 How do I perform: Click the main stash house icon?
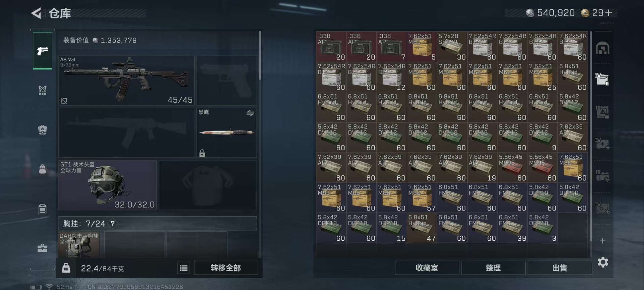(602, 48)
